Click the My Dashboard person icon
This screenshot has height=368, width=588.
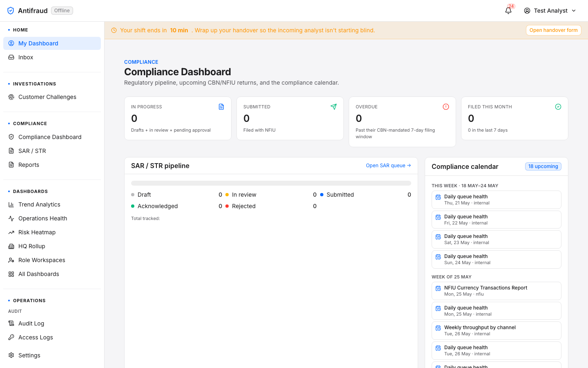[11, 43]
